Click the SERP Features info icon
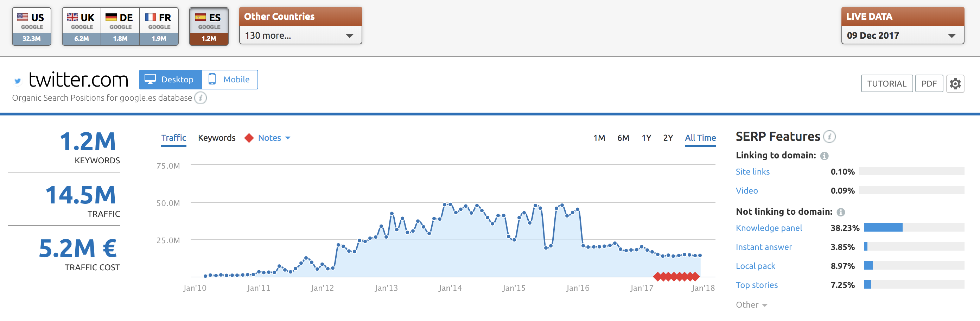980x321 pixels. [829, 137]
